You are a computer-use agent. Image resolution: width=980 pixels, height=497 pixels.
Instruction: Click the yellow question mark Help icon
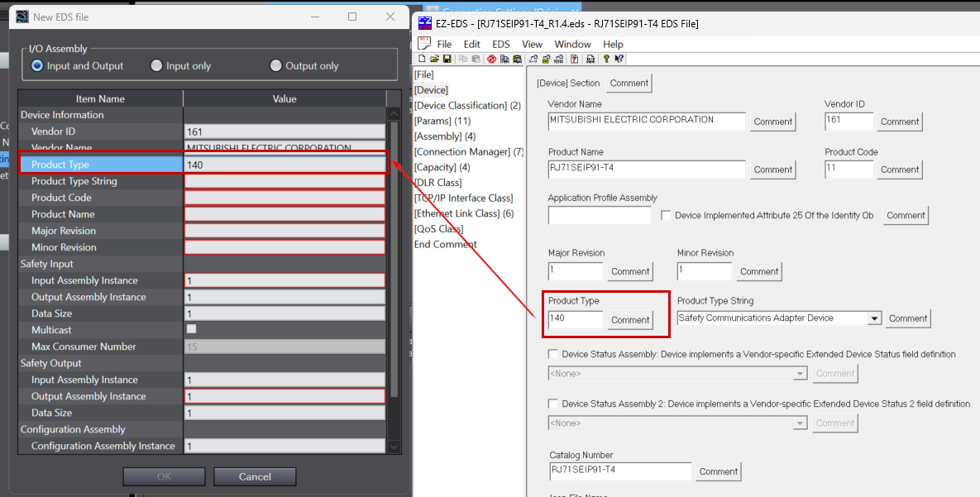[x=606, y=59]
